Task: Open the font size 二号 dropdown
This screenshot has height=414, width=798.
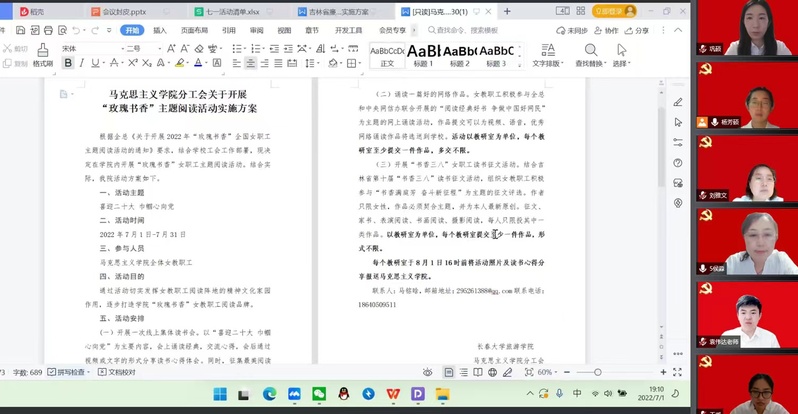Action: (x=153, y=47)
